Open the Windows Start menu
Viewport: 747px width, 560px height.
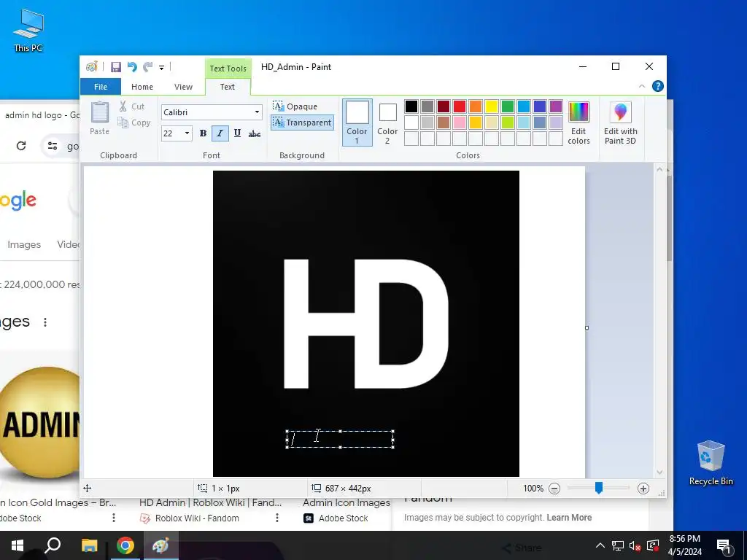[x=18, y=545]
